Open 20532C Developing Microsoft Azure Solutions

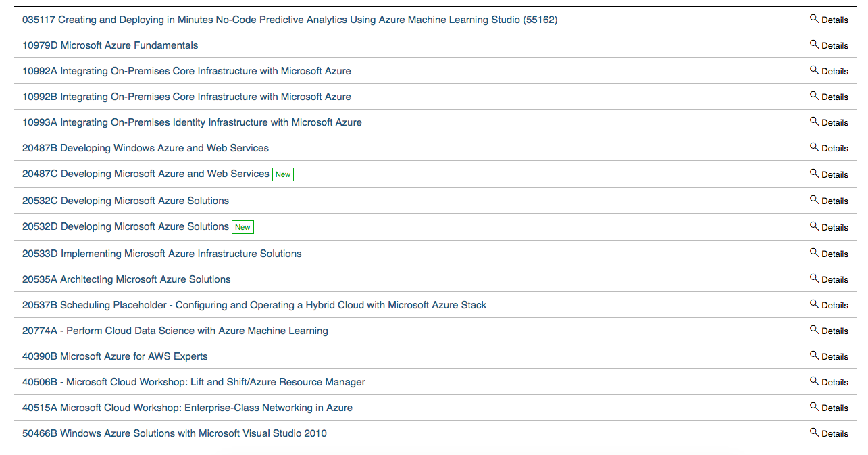126,201
